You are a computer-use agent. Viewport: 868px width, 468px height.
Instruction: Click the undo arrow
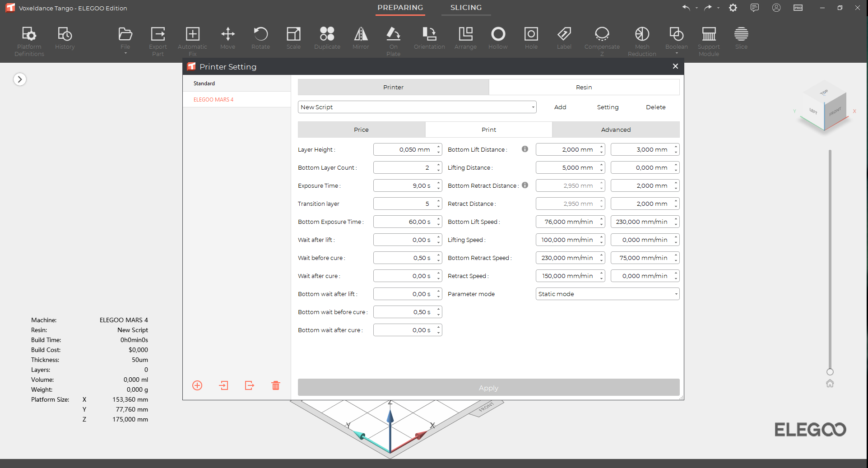686,8
